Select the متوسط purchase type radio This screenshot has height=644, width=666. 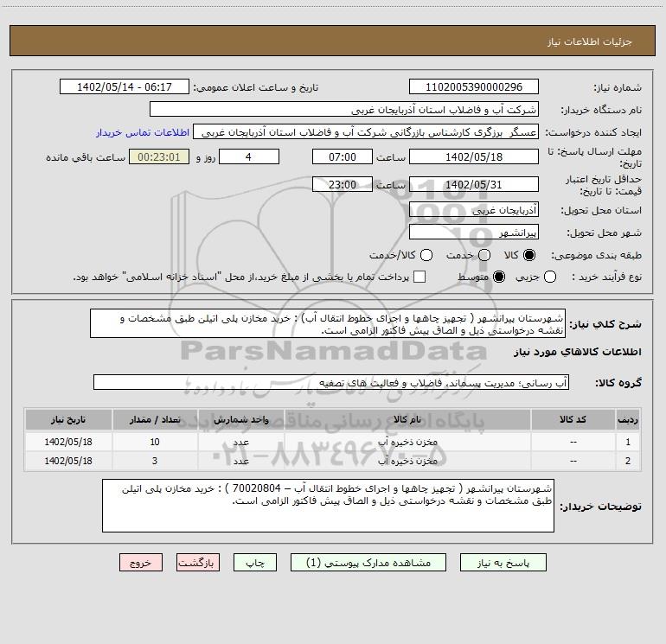point(499,277)
